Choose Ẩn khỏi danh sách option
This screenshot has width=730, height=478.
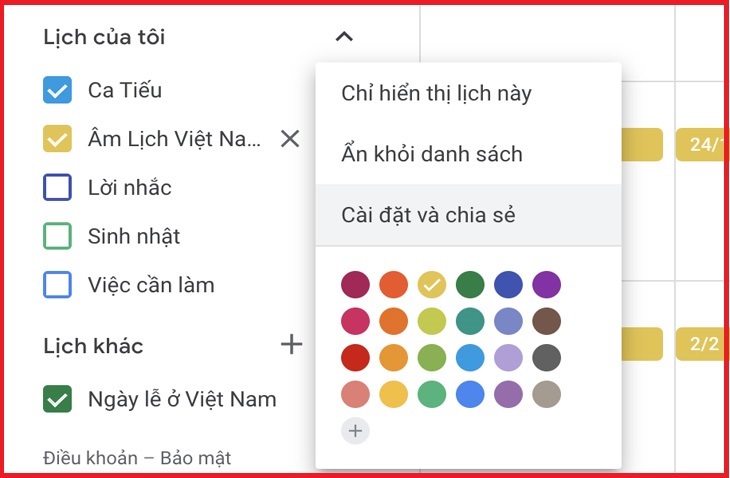[432, 155]
